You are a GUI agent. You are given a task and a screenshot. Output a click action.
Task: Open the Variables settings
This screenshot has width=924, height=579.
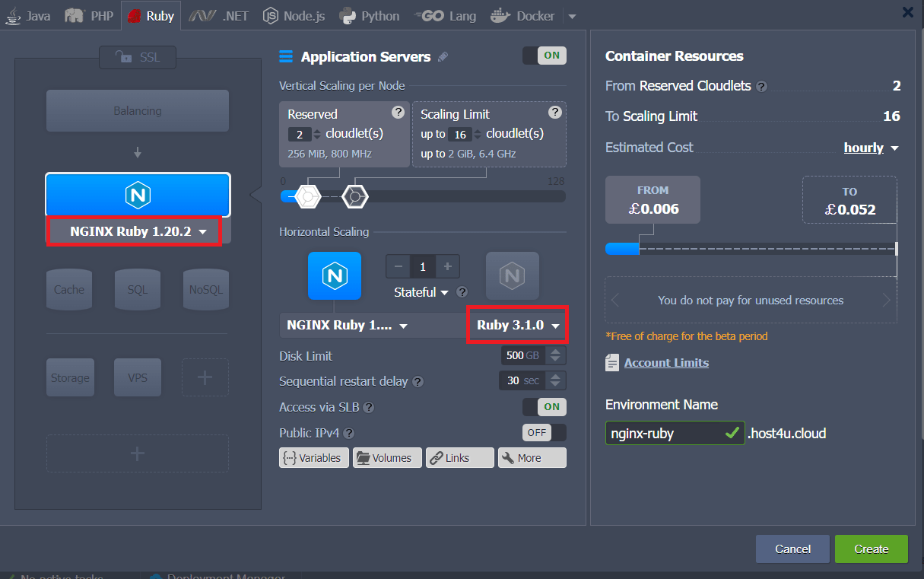point(313,457)
